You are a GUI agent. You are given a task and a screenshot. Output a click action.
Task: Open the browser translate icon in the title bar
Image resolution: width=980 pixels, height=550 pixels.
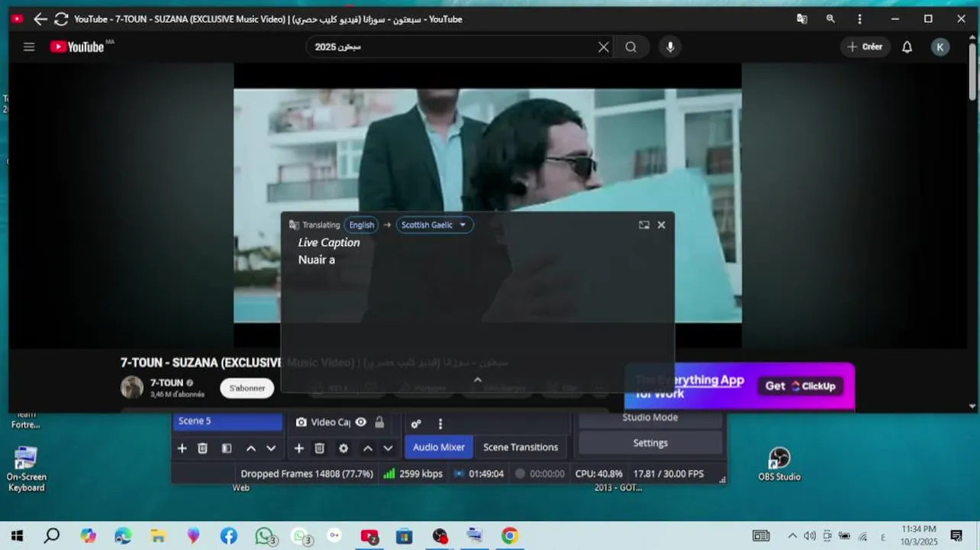coord(802,19)
